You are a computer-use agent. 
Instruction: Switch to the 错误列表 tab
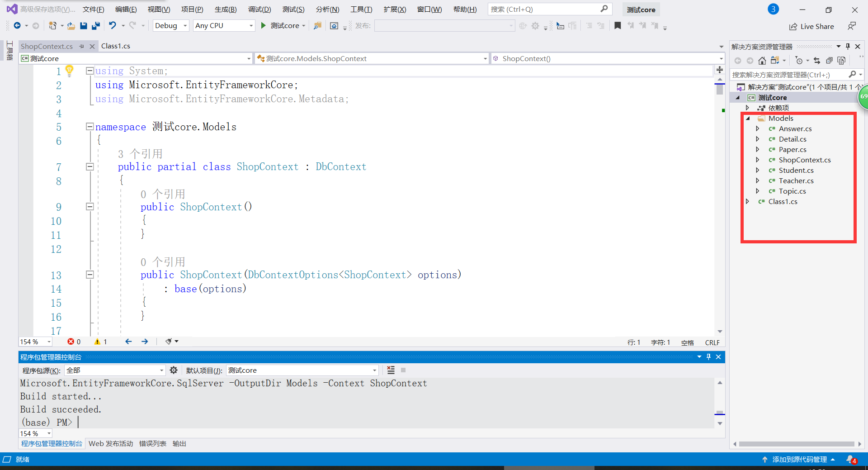152,444
